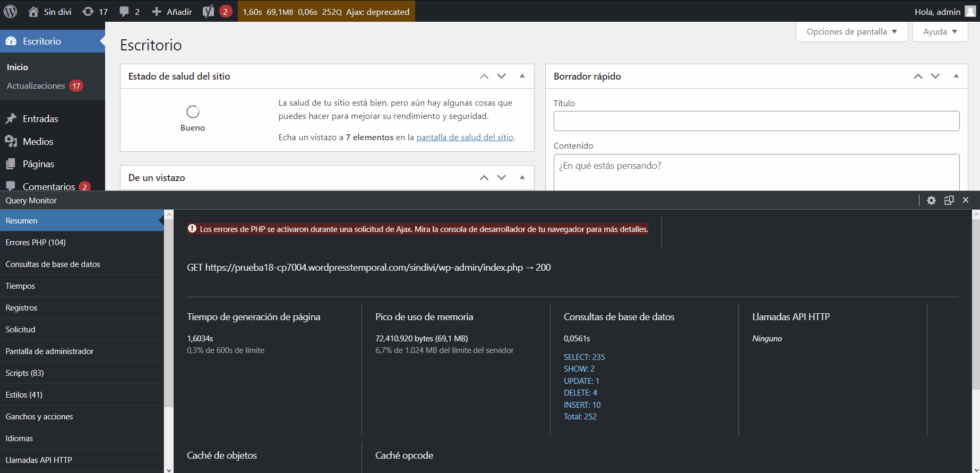The image size is (980, 473).
Task: Open Query Monitor settings gear
Action: [931, 200]
